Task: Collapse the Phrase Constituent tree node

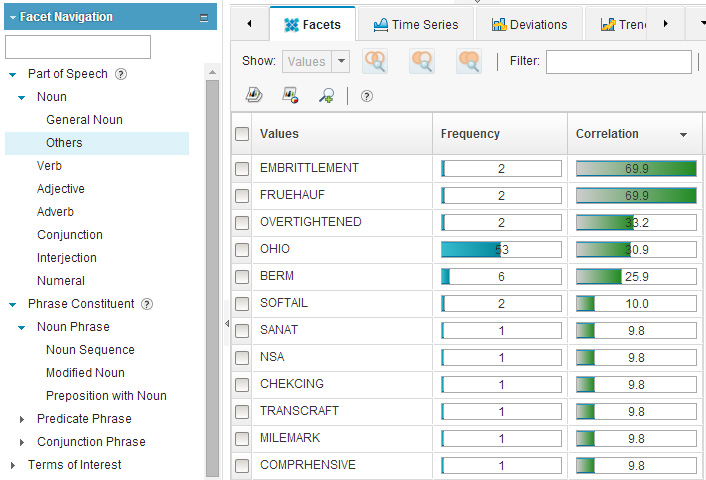Action: pos(13,305)
